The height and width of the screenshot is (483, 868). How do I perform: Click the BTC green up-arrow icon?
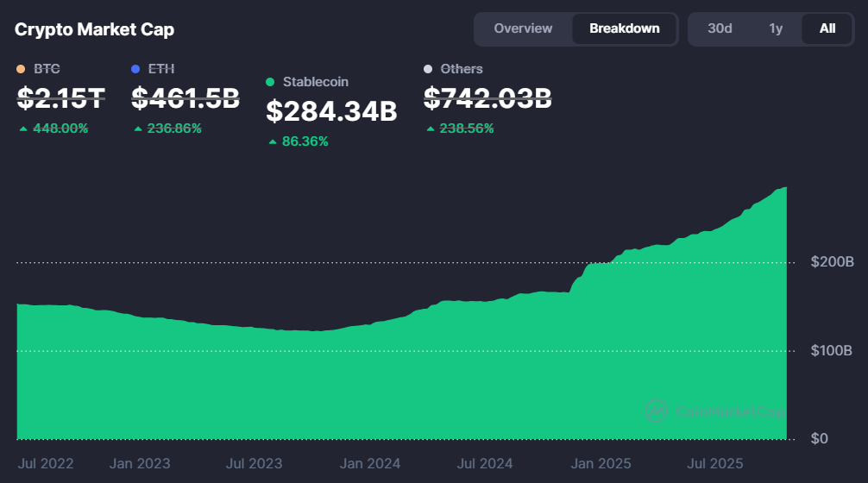22,129
